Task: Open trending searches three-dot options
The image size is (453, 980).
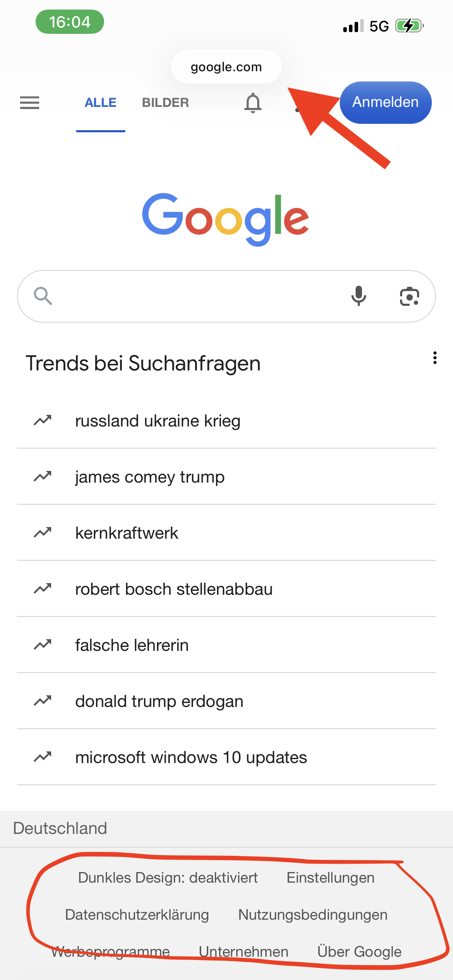Action: (x=435, y=358)
